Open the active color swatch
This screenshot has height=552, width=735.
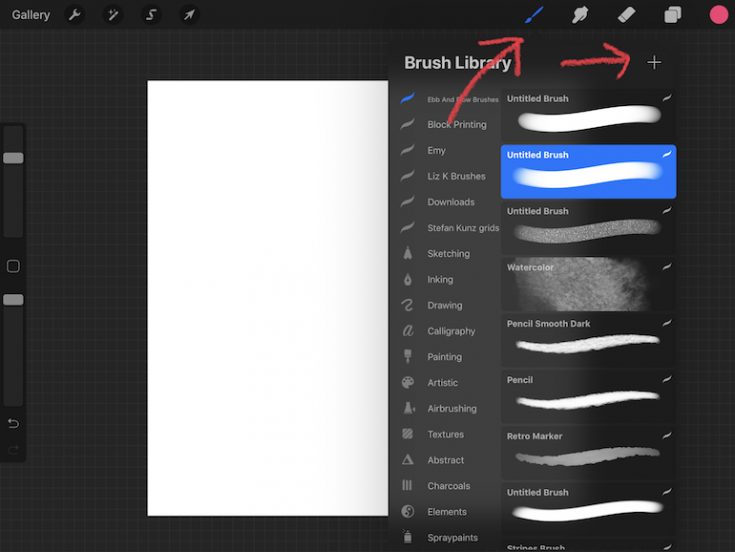click(x=718, y=15)
